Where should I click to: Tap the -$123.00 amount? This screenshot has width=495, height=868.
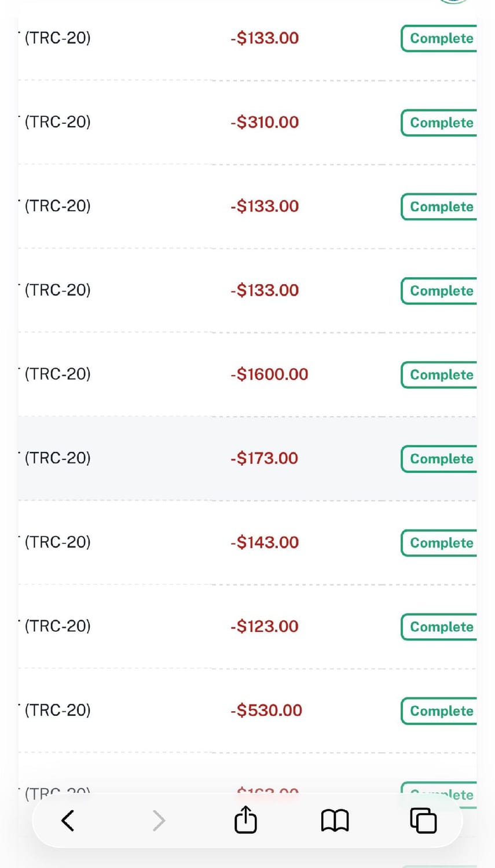(265, 626)
